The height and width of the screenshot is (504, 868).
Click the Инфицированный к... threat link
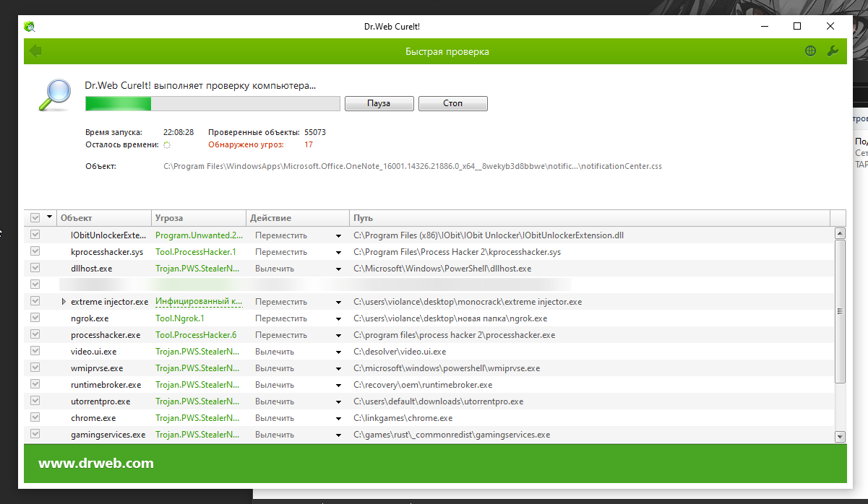(x=198, y=302)
